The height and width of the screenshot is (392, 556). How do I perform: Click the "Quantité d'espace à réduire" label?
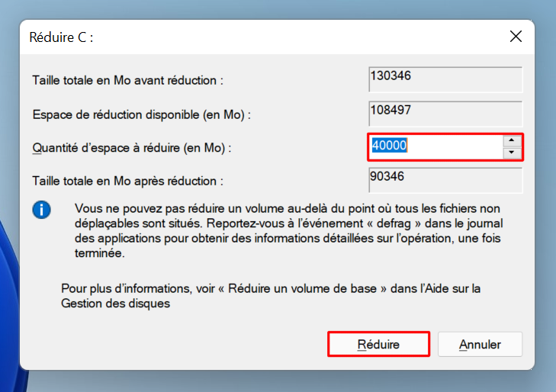click(131, 148)
